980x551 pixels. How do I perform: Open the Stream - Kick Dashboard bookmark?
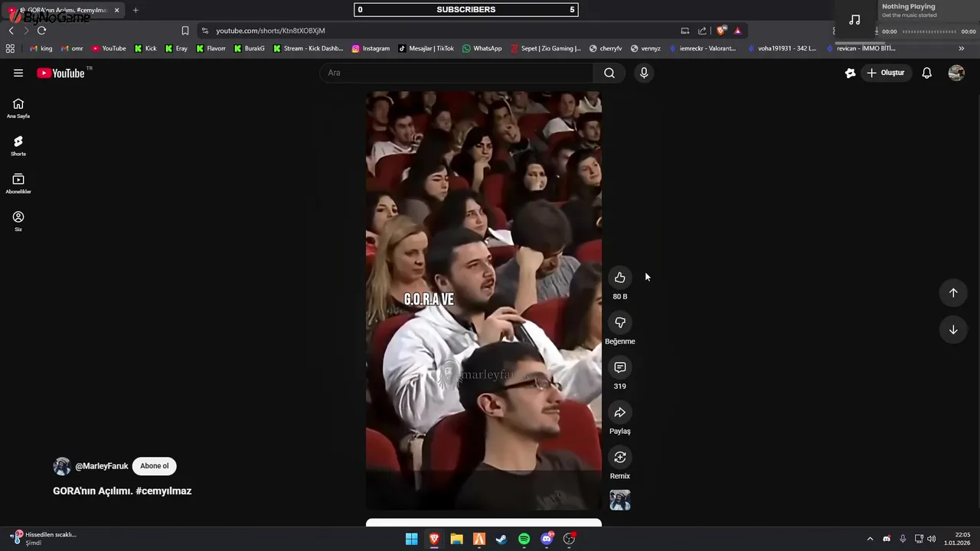[x=309, y=48]
